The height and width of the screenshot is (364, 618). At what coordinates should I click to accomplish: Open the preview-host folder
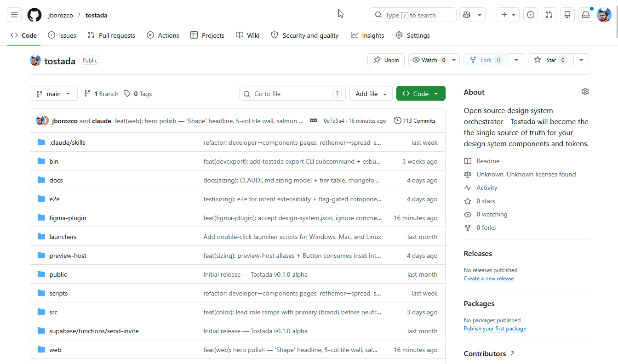point(68,256)
